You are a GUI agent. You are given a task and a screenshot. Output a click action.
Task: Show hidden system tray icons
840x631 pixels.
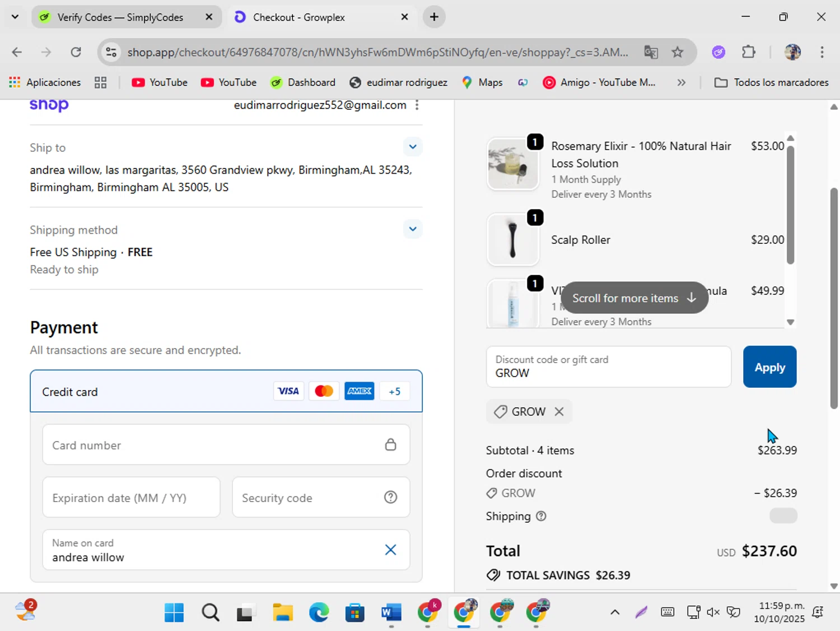tap(614, 612)
